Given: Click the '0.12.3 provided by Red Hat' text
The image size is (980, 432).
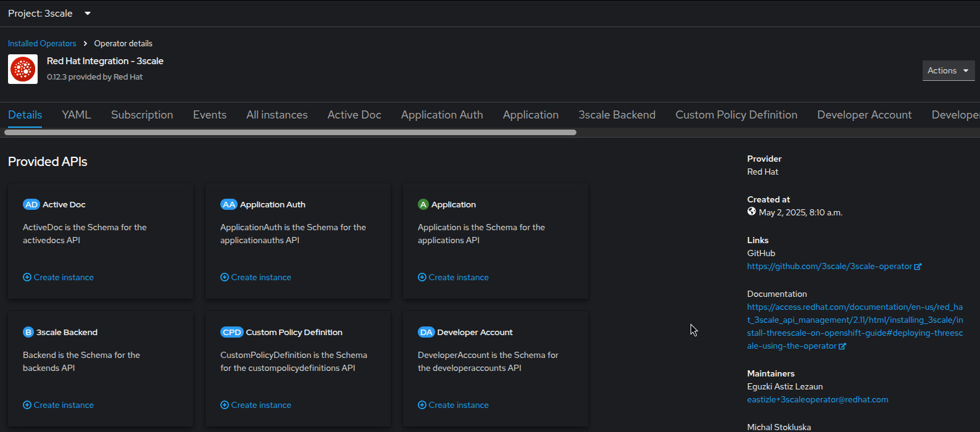Looking at the screenshot, I should pos(94,77).
